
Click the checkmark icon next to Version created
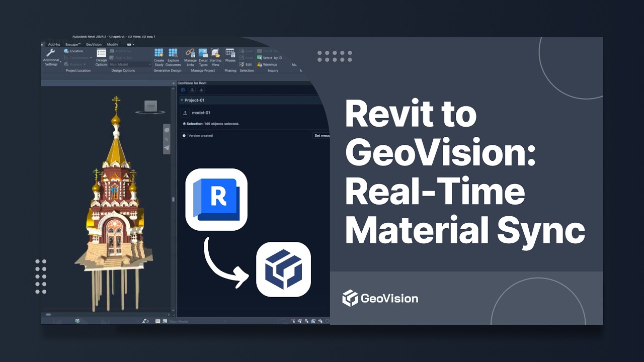click(x=184, y=136)
